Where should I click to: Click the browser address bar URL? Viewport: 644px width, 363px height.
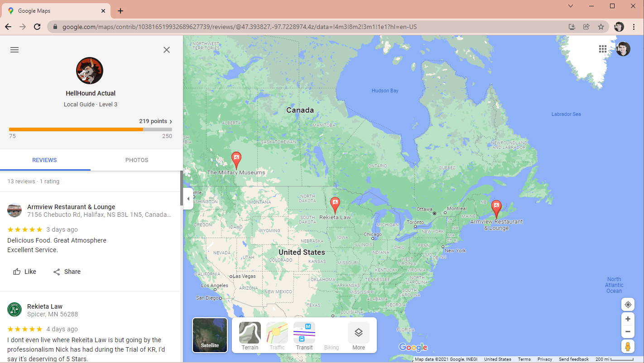(x=240, y=27)
